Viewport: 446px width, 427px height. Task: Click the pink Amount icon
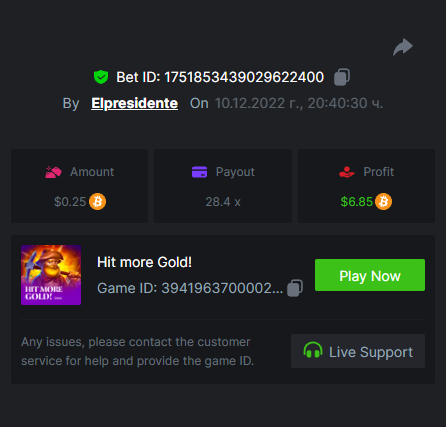[x=53, y=172]
